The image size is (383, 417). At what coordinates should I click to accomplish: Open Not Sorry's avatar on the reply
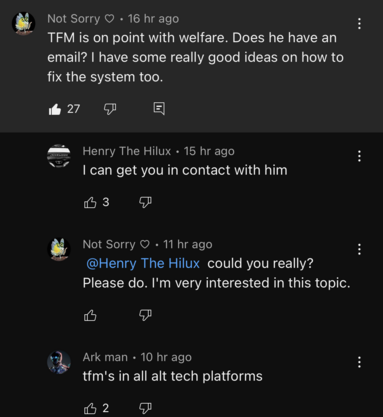point(59,249)
